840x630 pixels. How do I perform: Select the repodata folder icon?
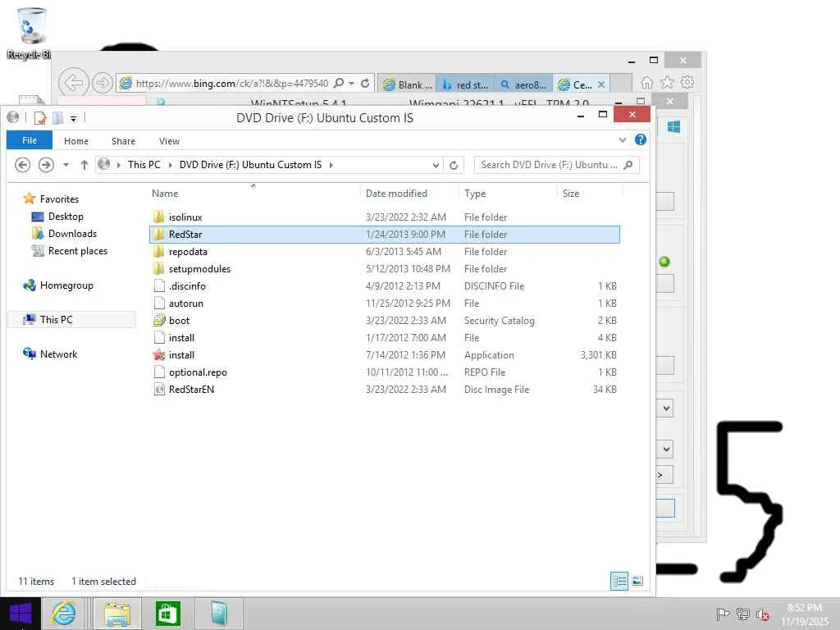click(x=158, y=251)
